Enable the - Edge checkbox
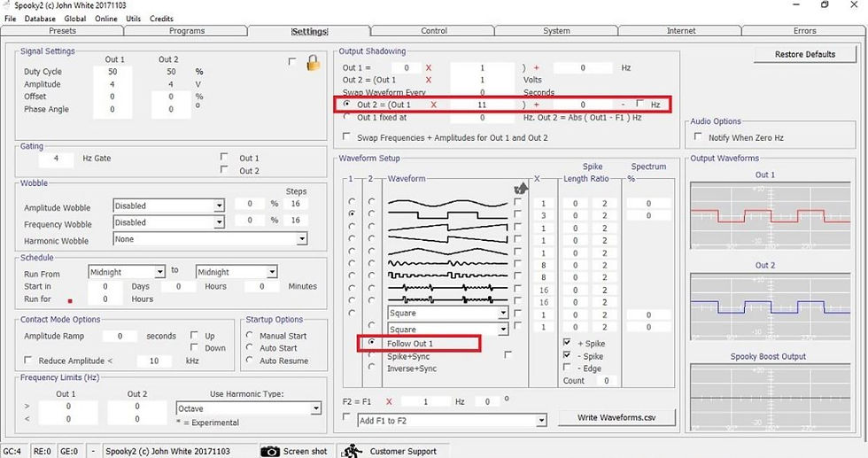Screen dimensions: 868x458 [x=567, y=367]
